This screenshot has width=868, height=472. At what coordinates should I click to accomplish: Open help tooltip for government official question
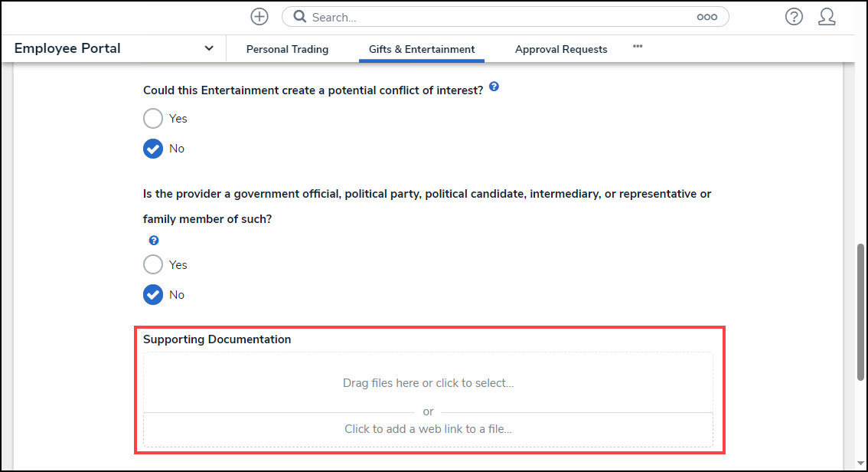pyautogui.click(x=153, y=241)
